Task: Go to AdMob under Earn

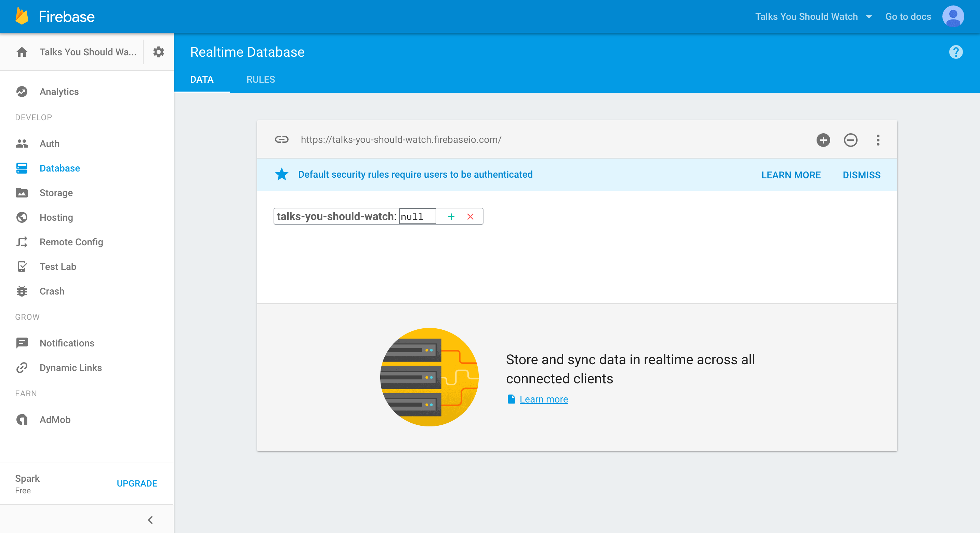Action: click(x=55, y=420)
